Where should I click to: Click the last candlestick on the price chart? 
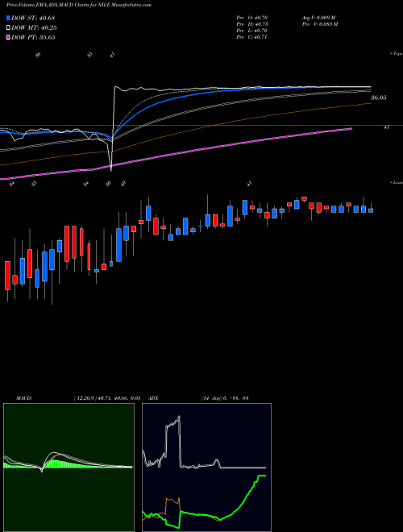(x=371, y=208)
